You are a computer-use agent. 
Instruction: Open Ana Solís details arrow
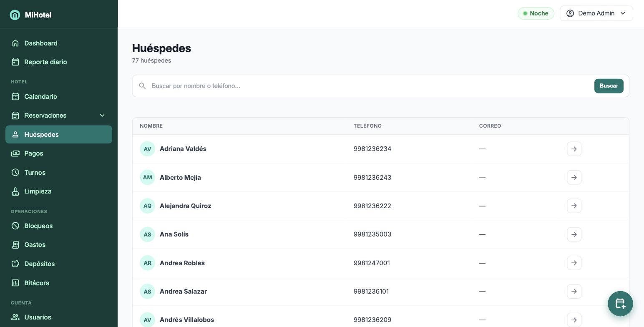(574, 234)
